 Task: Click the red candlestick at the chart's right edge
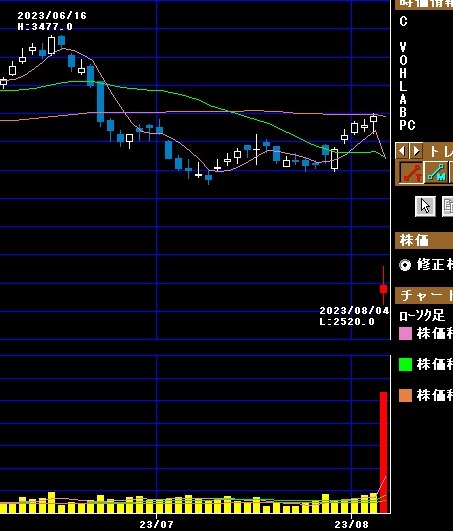[383, 289]
